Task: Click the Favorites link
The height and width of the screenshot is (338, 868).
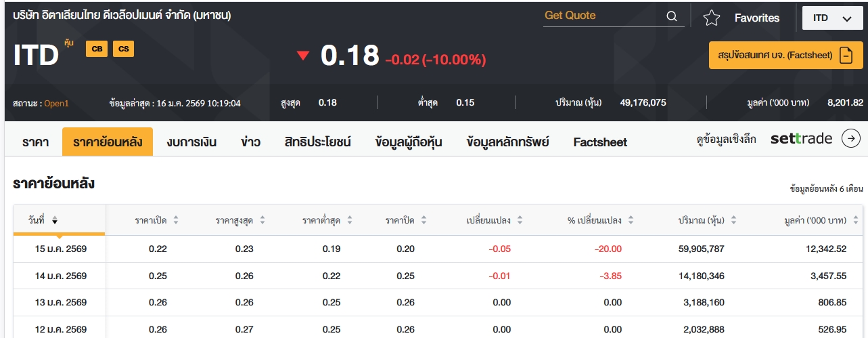Action: (757, 18)
